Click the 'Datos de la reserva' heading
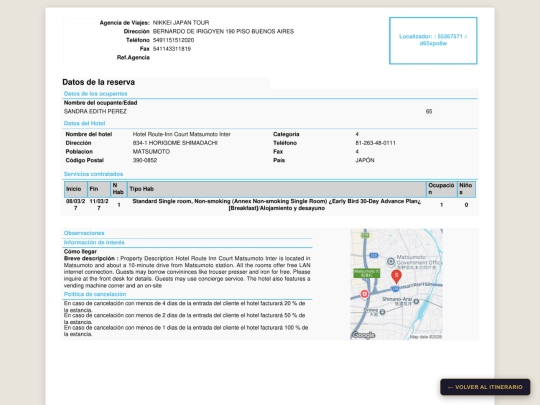The height and width of the screenshot is (405, 540). [98, 82]
